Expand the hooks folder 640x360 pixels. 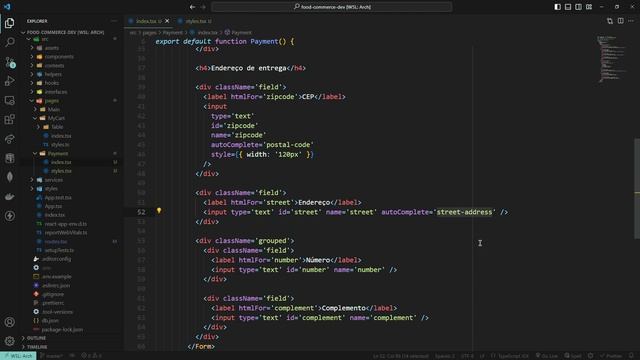tap(51, 83)
